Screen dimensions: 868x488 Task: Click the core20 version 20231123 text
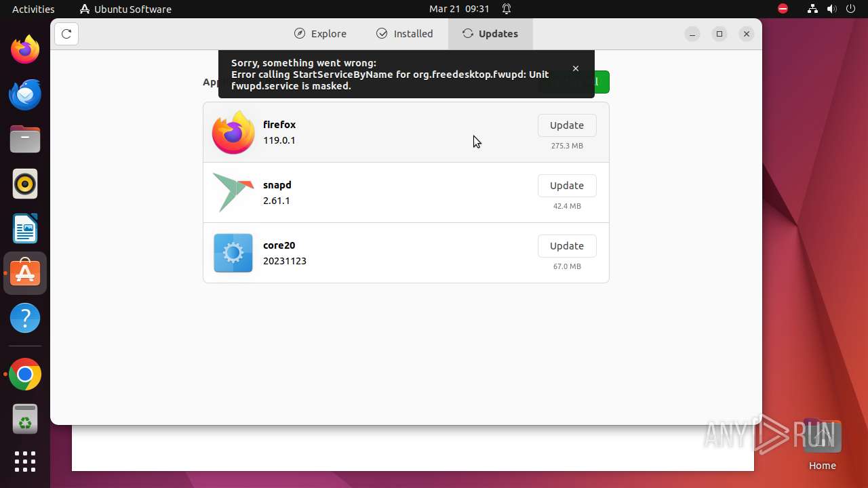285,261
